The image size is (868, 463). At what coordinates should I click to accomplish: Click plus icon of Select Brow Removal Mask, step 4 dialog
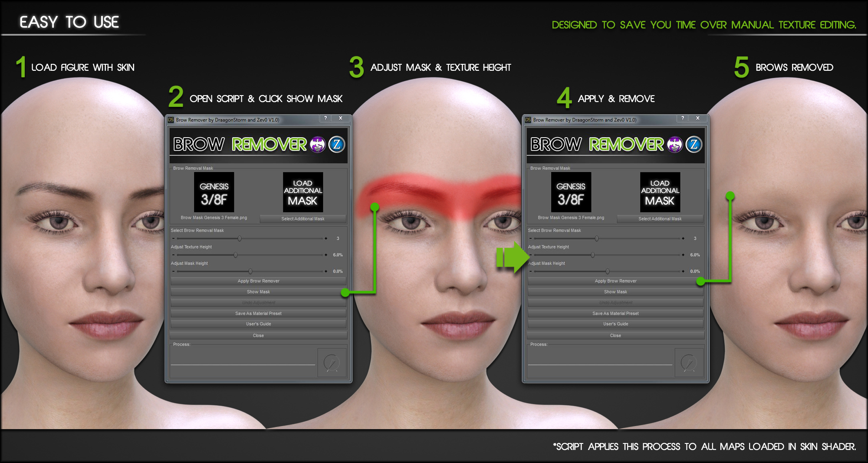point(683,238)
